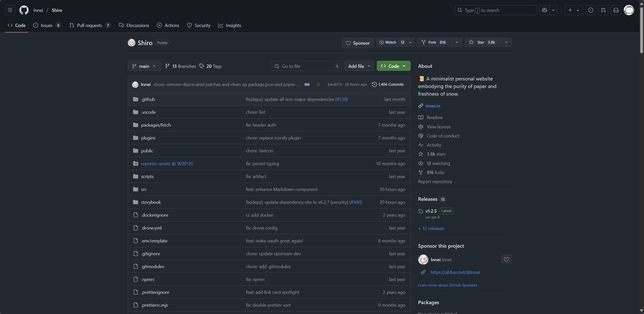The height and width of the screenshot is (314, 644).
Task: Open pull request #538 link
Action: point(341,99)
